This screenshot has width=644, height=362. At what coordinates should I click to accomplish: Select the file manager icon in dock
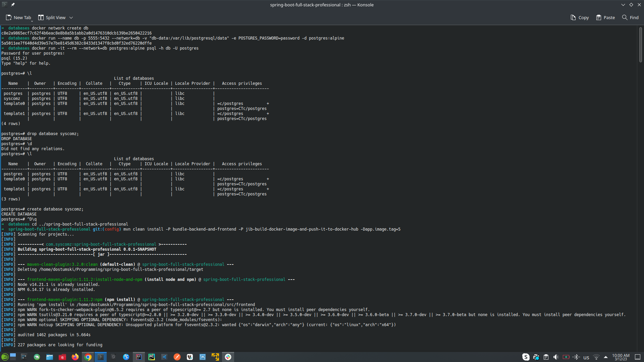tap(50, 357)
